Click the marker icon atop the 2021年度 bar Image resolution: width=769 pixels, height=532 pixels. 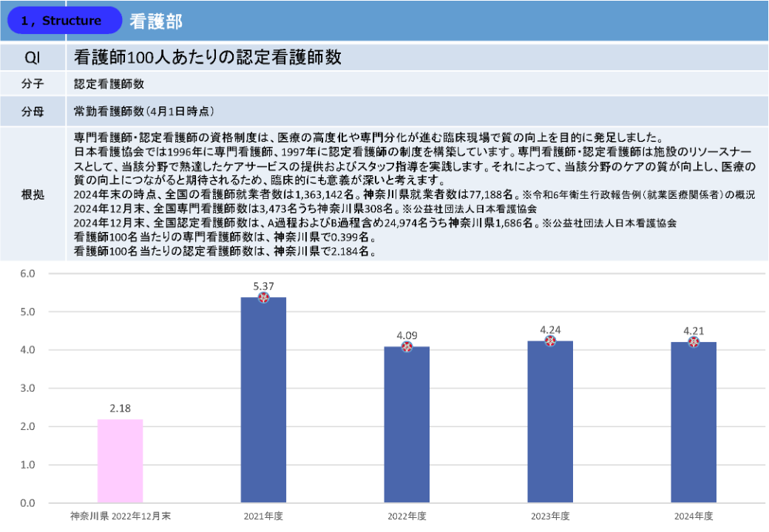263,297
